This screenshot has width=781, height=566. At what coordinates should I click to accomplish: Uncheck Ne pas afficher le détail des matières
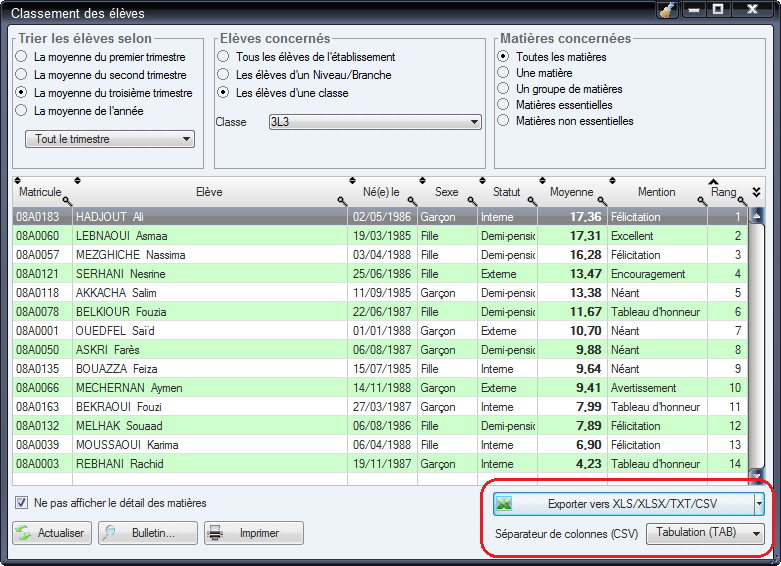click(x=21, y=502)
